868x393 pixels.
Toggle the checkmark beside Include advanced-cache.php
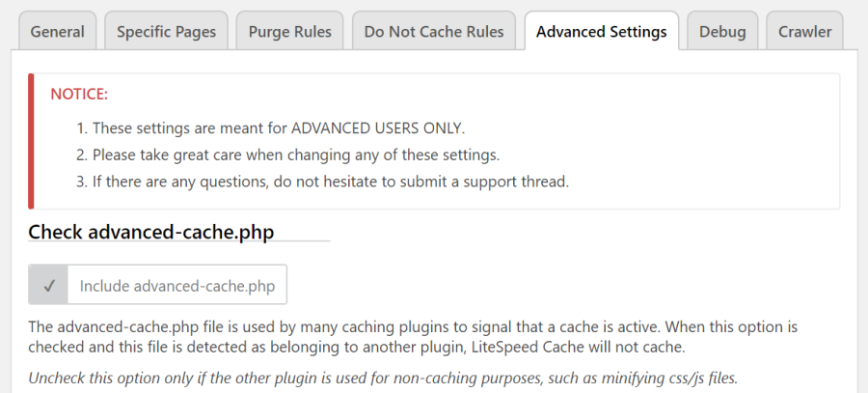click(x=49, y=285)
